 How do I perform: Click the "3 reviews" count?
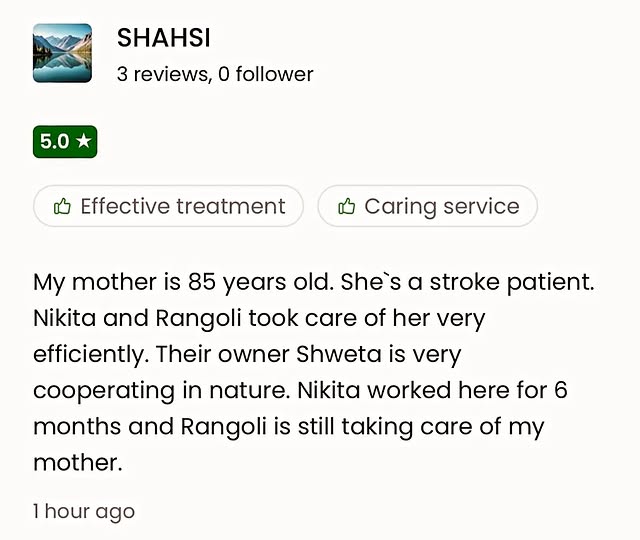pos(162,74)
